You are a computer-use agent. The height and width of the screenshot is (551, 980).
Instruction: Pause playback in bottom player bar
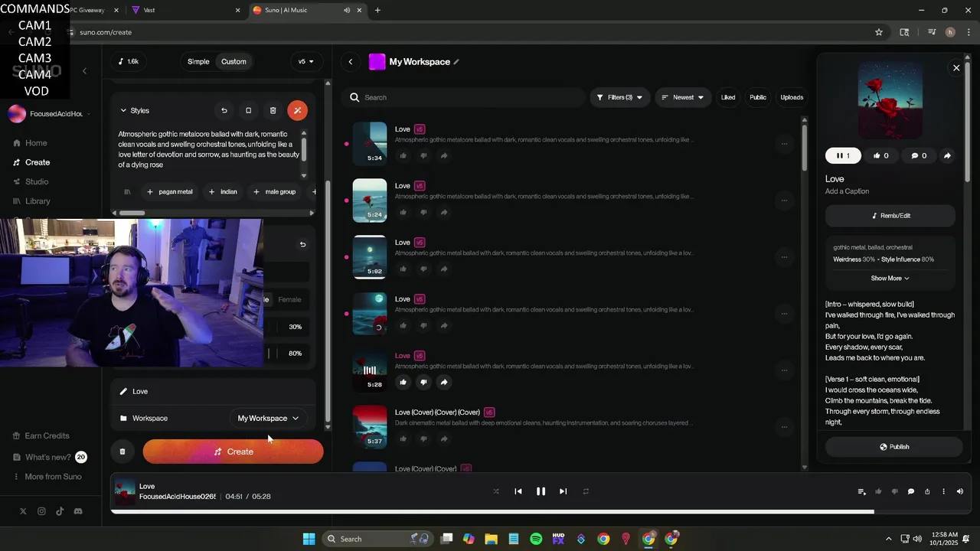pos(541,491)
